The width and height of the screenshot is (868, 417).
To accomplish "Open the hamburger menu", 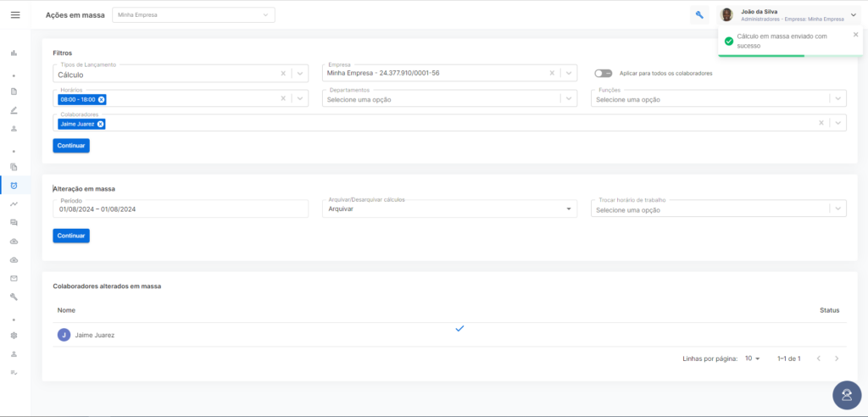I will (x=15, y=15).
